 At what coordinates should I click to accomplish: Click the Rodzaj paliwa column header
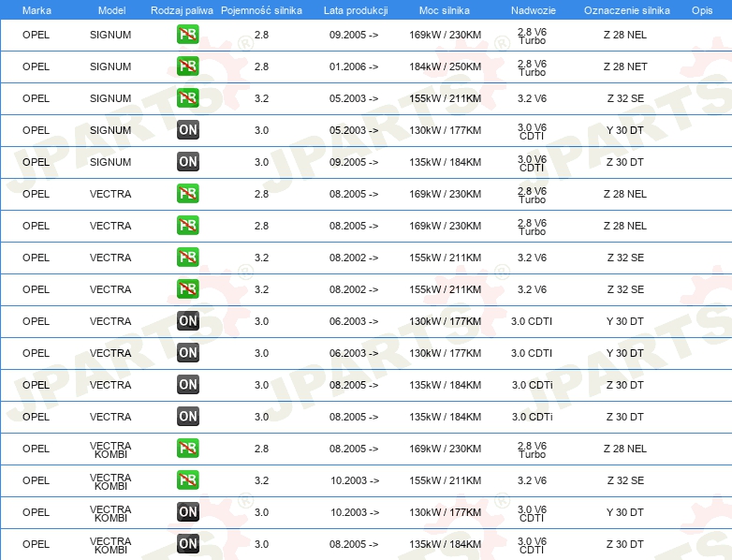coord(182,10)
